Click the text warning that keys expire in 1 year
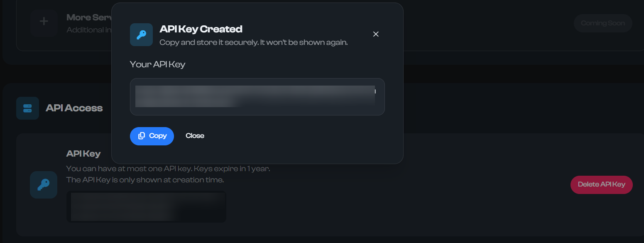 point(168,168)
